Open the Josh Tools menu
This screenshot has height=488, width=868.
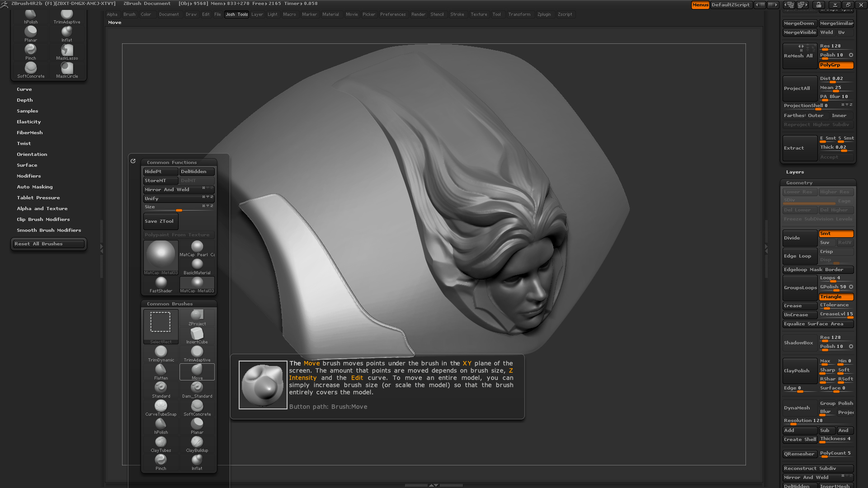click(x=237, y=14)
